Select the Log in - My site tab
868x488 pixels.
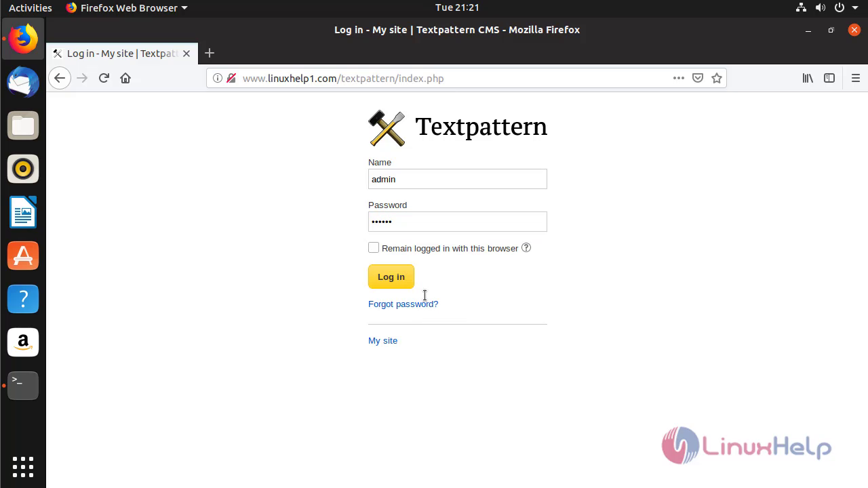[x=121, y=54]
